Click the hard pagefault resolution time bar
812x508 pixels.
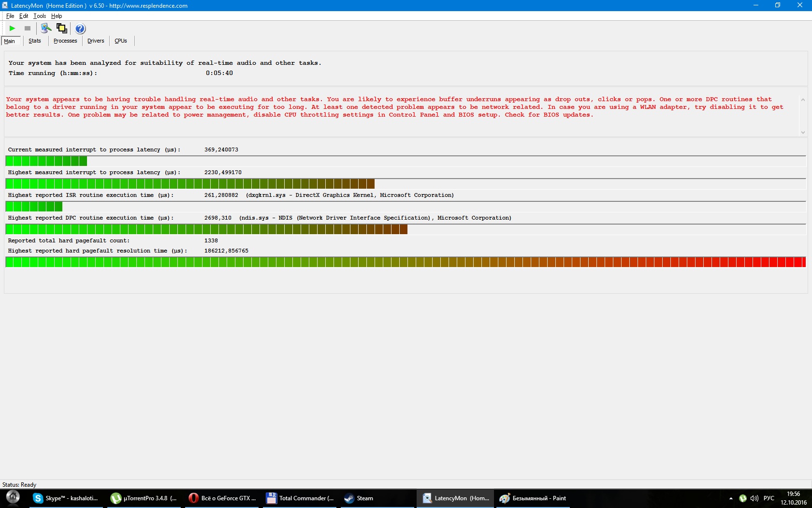[406, 262]
